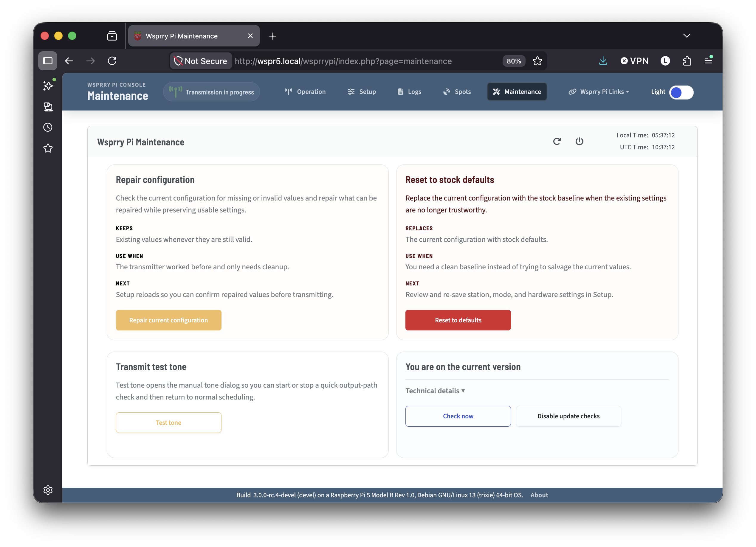The height and width of the screenshot is (547, 756).
Task: Open the browser extensions puzzle icon
Action: [687, 61]
